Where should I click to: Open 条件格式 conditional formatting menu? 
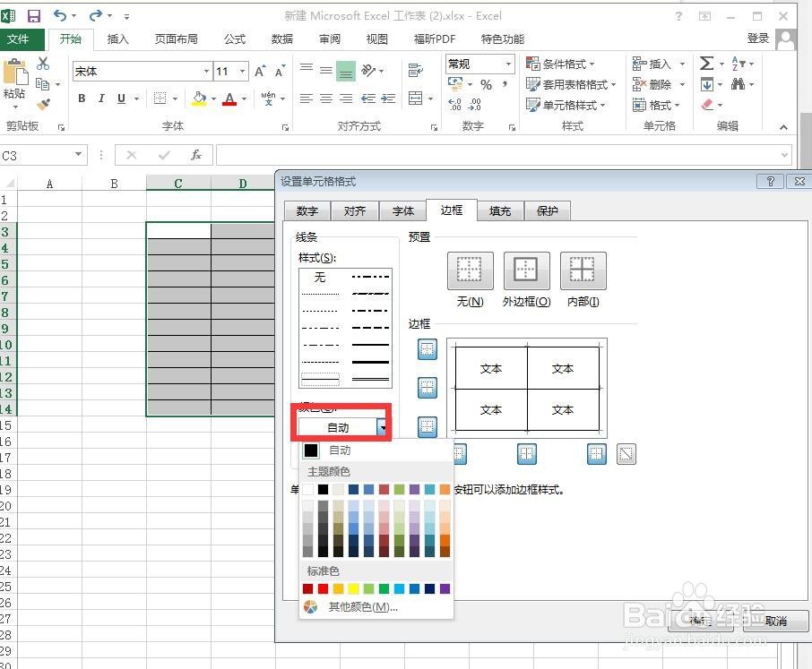[x=560, y=64]
